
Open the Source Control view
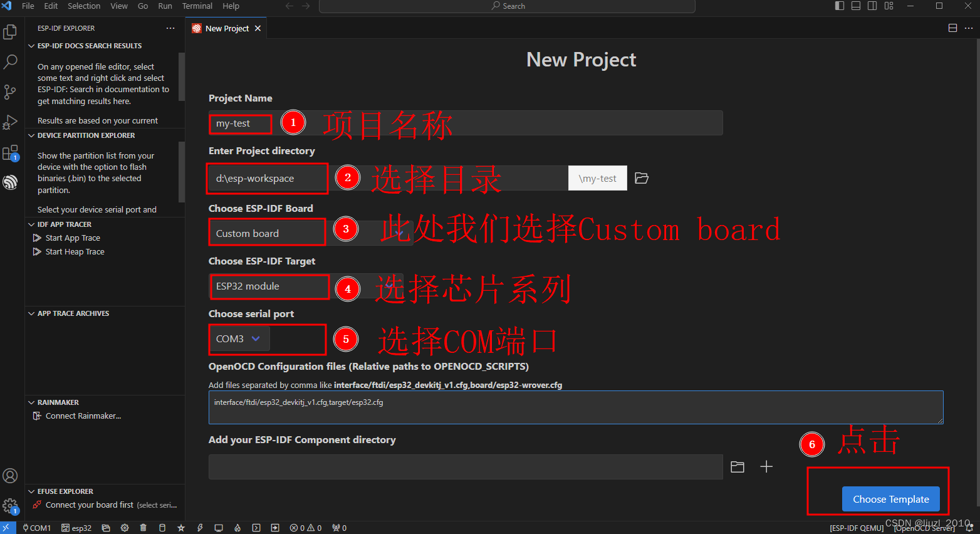10,92
